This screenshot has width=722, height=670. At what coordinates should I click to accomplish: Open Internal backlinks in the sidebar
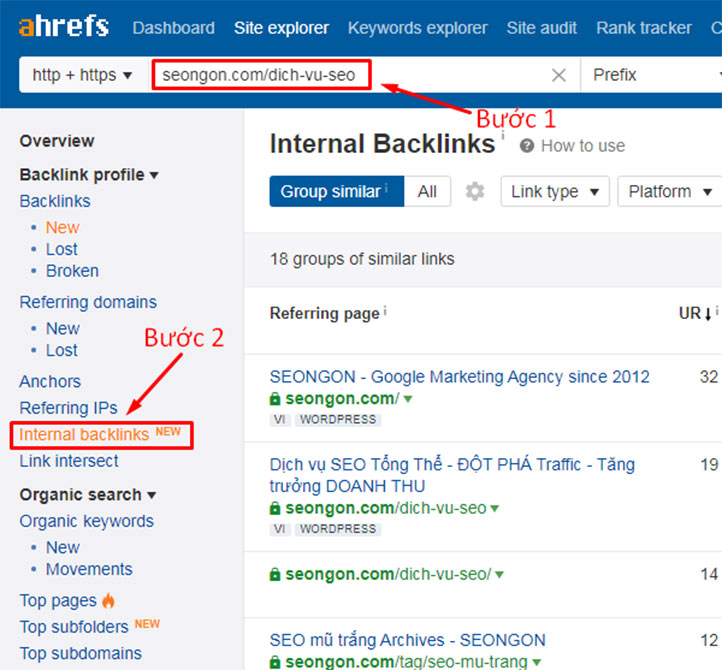[x=100, y=435]
